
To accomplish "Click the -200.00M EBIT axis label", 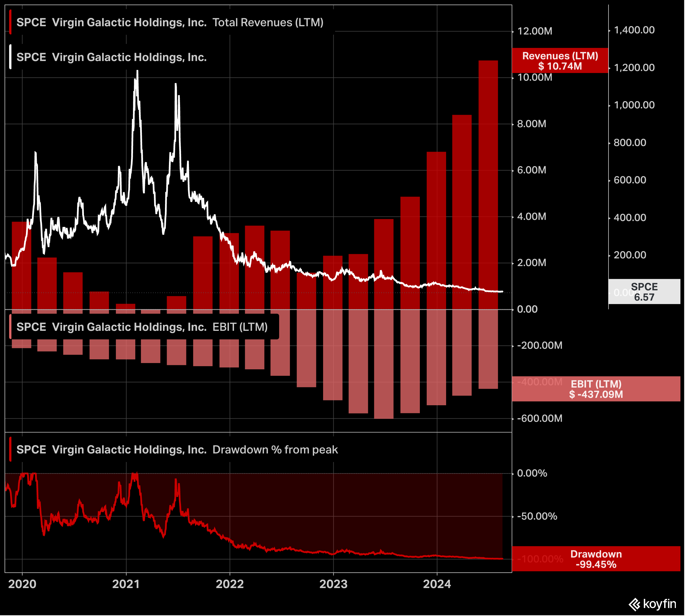I will (x=540, y=346).
